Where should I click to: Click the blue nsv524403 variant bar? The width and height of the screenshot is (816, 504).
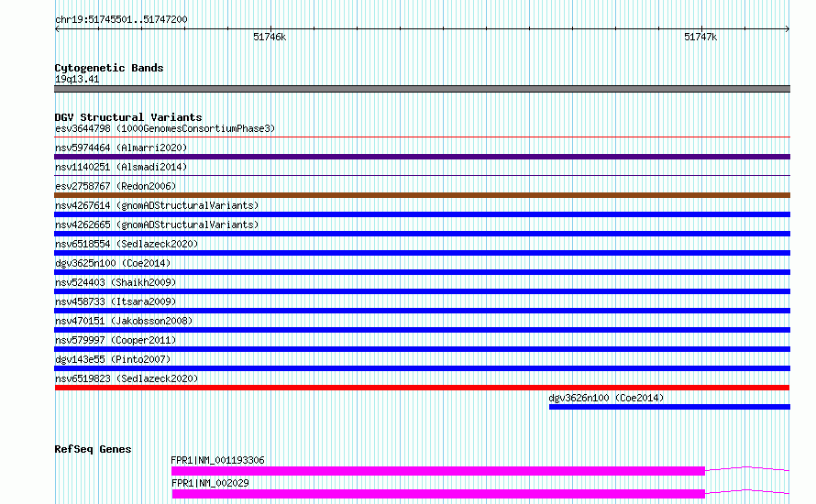pos(422,291)
